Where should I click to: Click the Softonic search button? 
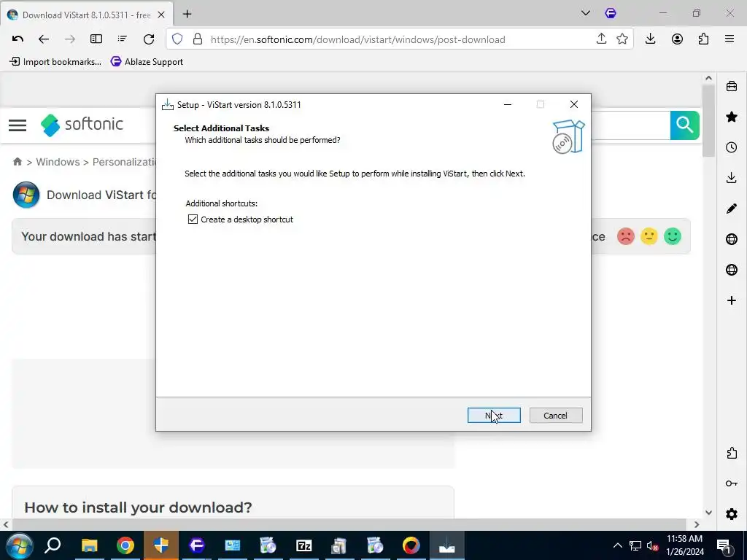[684, 125]
